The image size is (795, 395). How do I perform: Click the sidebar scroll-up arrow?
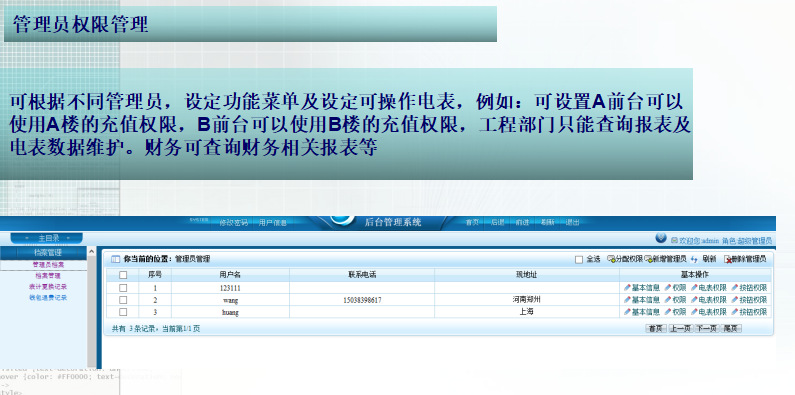(x=92, y=252)
